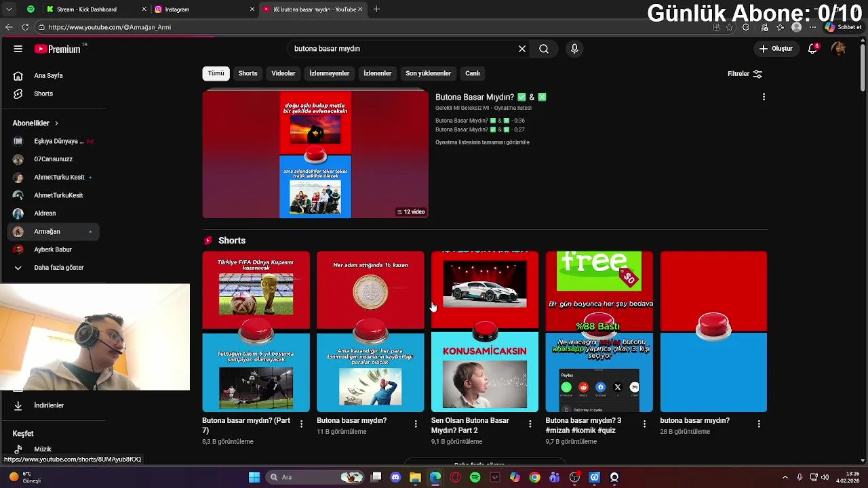This screenshot has width=868, height=488.
Task: Open the 28 B görüntüleme short thumbnail
Action: click(x=713, y=331)
